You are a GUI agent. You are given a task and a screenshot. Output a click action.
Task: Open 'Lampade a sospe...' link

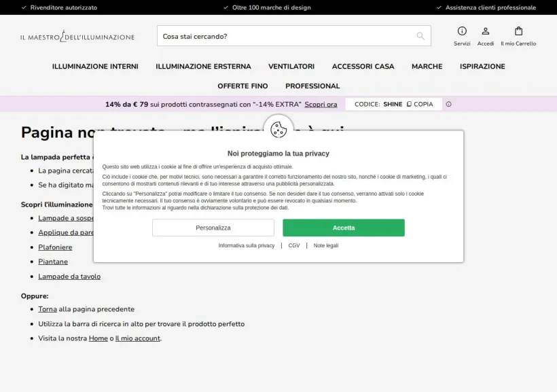[66, 218]
